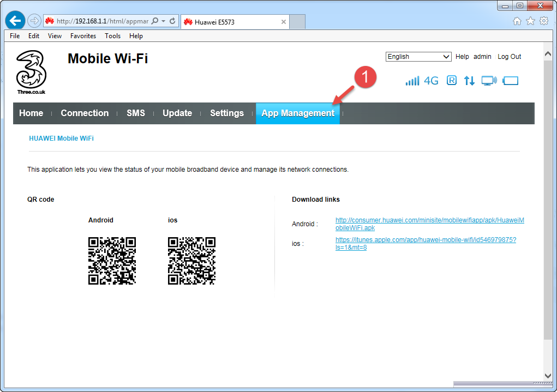The width and height of the screenshot is (557, 392).
Task: Open the Favorites menu
Action: (x=83, y=36)
